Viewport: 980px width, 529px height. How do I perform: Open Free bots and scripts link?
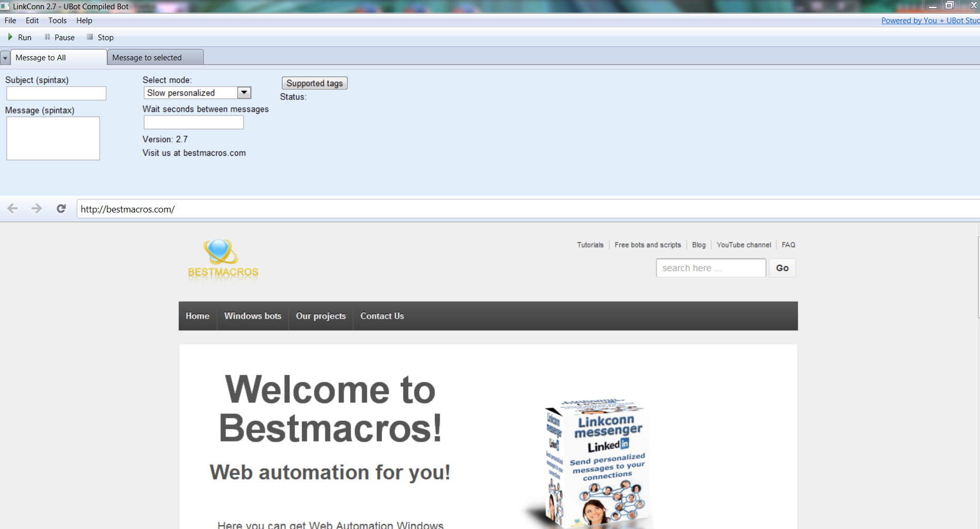[648, 245]
